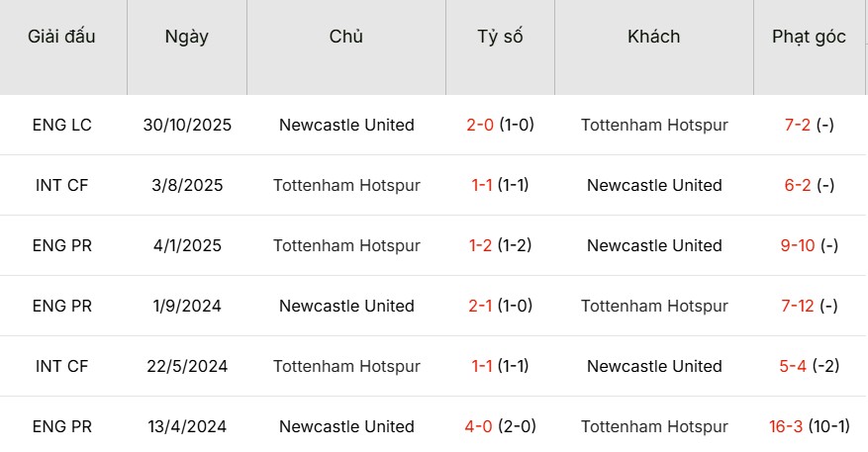
Task: Open the 4-0 score on 13/4/2024
Action: coord(480,427)
